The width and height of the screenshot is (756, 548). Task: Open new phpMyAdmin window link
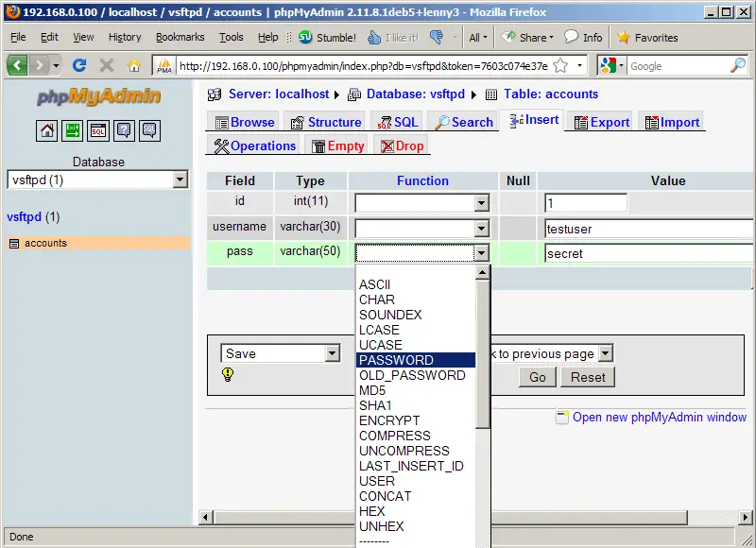(x=659, y=417)
